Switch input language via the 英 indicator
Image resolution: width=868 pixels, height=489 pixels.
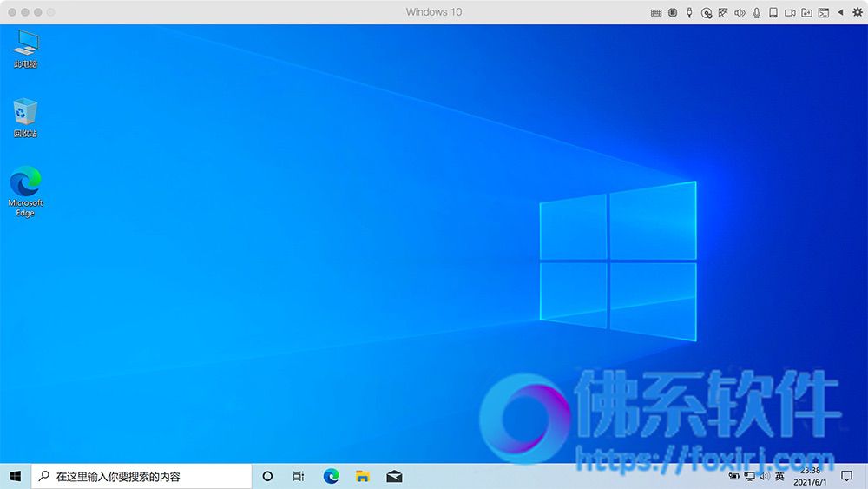coord(779,476)
